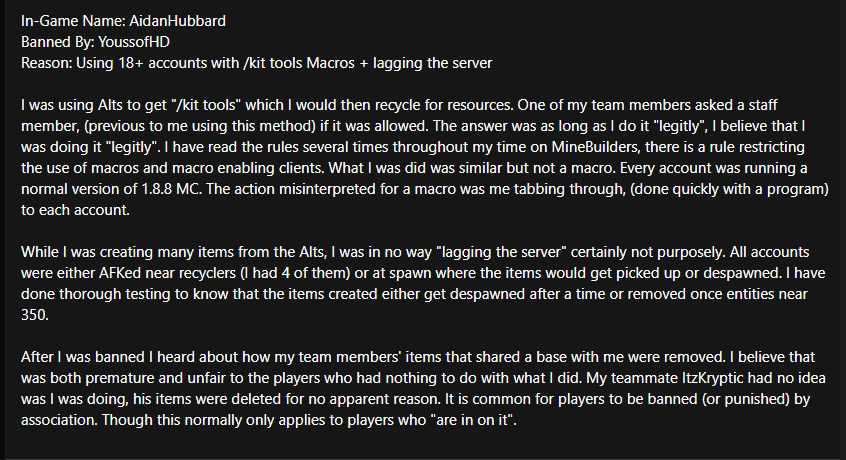Click the Banned By YoussofHD line

point(95,42)
